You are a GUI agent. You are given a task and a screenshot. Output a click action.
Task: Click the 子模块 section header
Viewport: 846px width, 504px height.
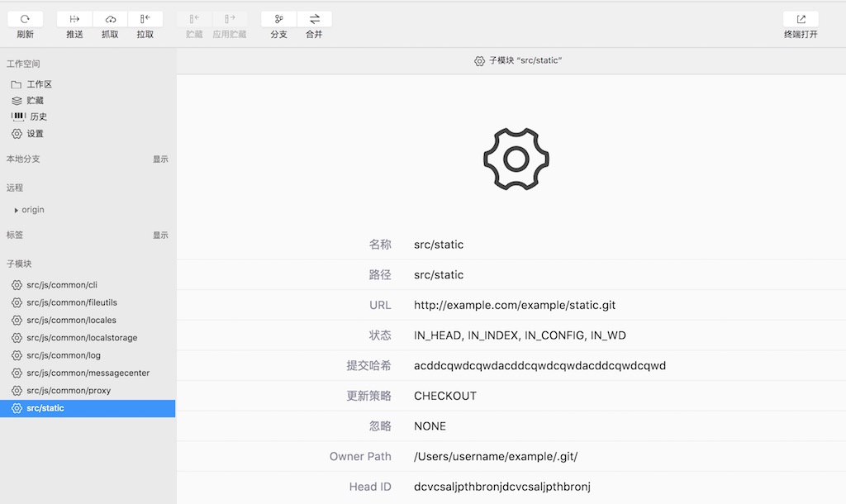pyautogui.click(x=19, y=264)
